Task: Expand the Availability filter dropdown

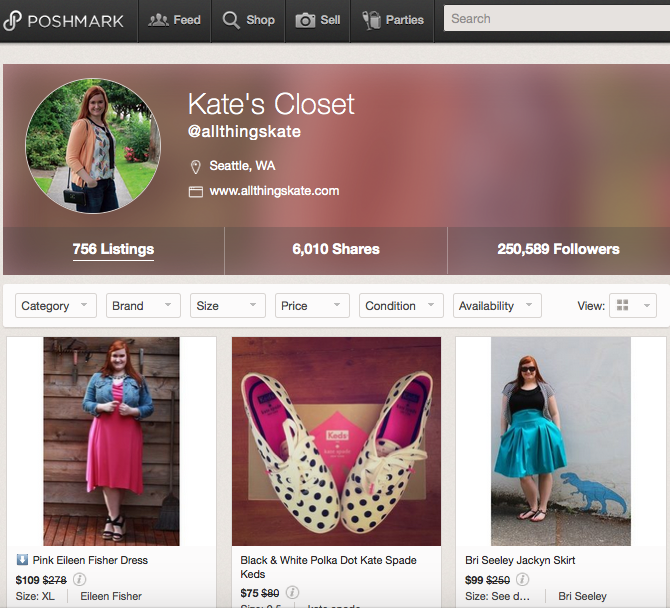Action: point(497,305)
